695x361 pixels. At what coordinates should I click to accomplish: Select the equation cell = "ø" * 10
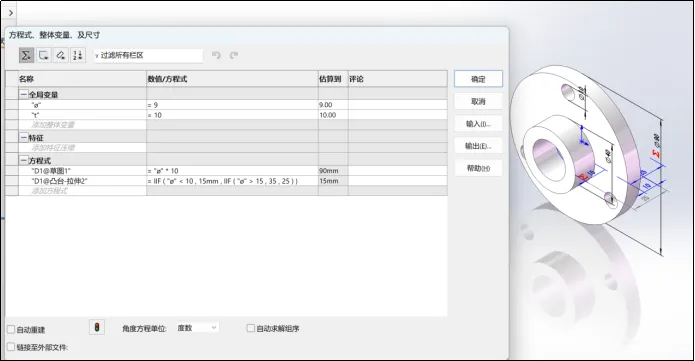coord(232,171)
